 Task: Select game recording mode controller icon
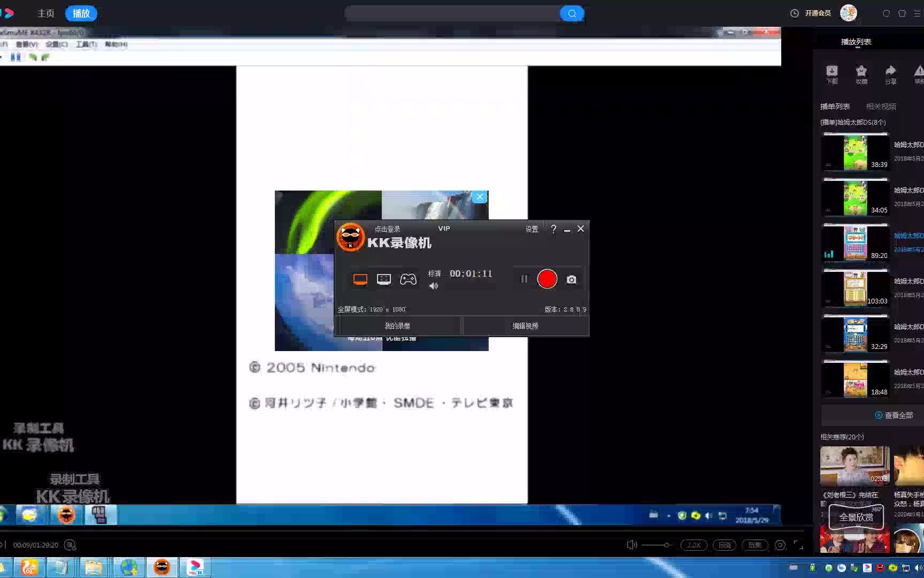(x=409, y=279)
